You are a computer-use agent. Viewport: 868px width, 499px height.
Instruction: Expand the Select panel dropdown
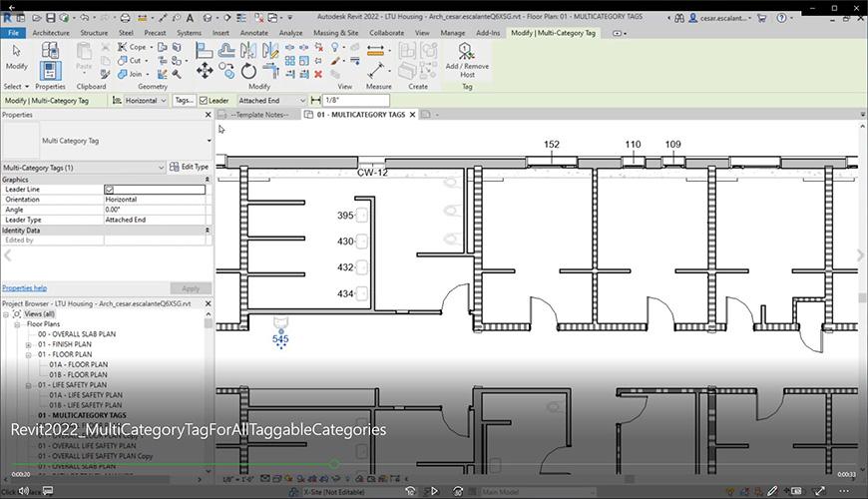click(16, 87)
